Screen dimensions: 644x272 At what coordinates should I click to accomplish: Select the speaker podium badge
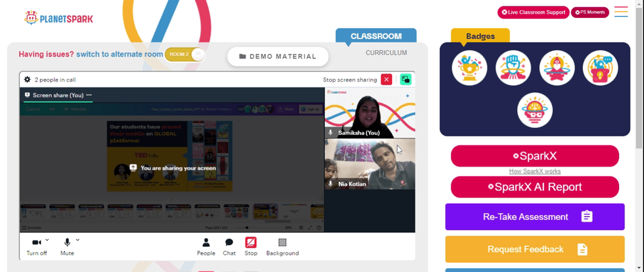600,68
